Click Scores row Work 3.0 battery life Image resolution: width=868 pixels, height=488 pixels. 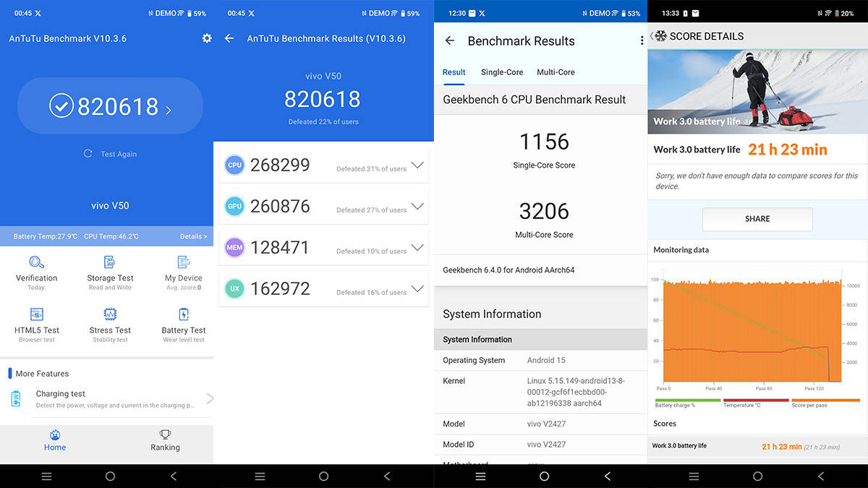point(757,446)
